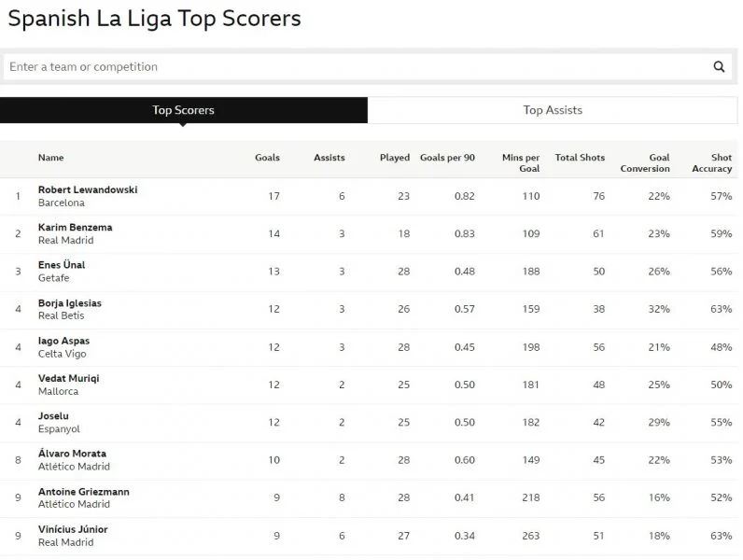Click the Name column header
Image resolution: width=743 pixels, height=560 pixels.
(x=50, y=158)
